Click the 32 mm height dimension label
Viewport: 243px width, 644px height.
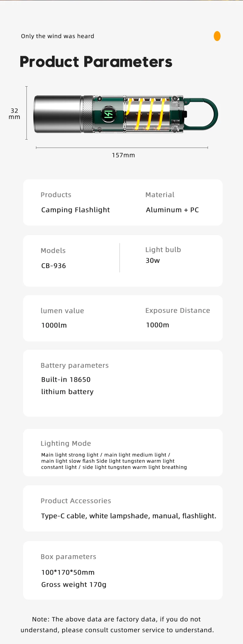[14, 114]
